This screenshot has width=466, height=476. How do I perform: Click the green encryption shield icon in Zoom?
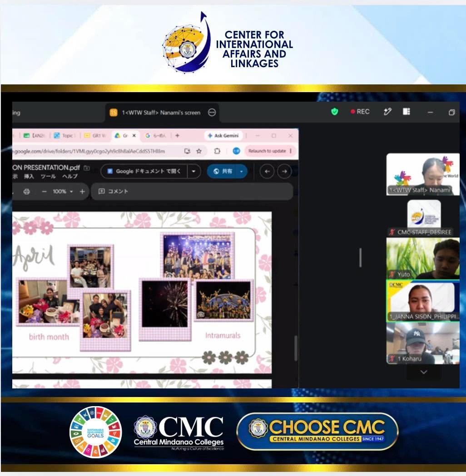334,112
